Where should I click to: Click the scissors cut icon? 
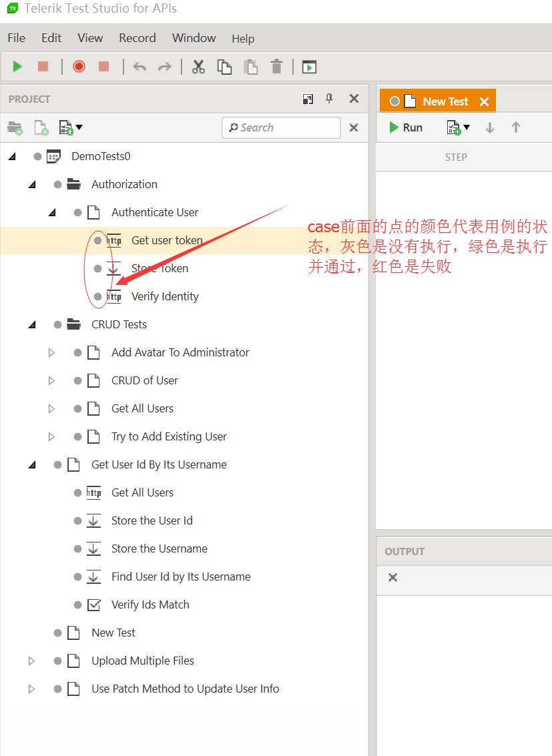click(x=198, y=67)
